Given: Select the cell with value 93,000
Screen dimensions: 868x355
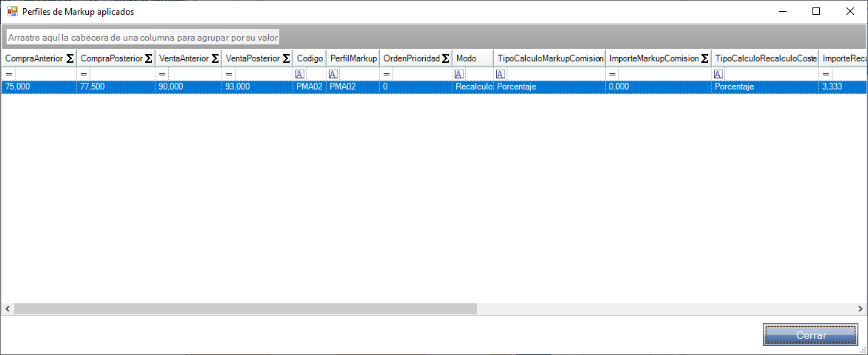Looking at the screenshot, I should click(x=258, y=87).
